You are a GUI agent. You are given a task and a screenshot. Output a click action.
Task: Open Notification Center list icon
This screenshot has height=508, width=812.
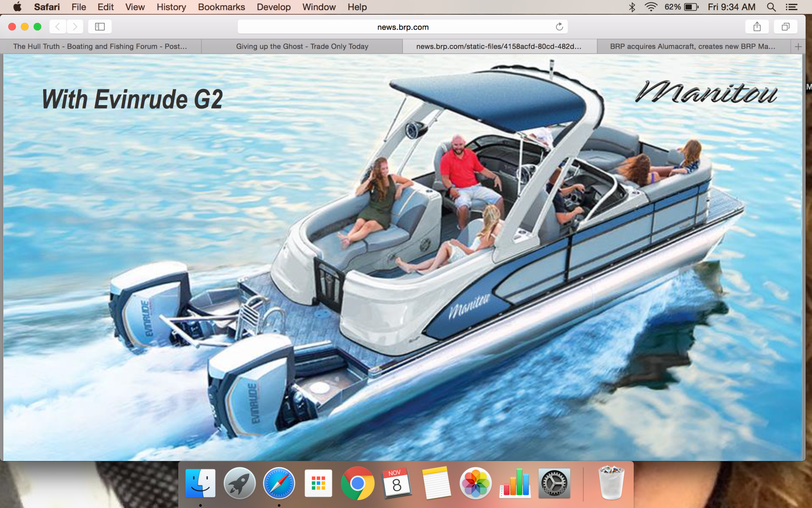(x=791, y=7)
